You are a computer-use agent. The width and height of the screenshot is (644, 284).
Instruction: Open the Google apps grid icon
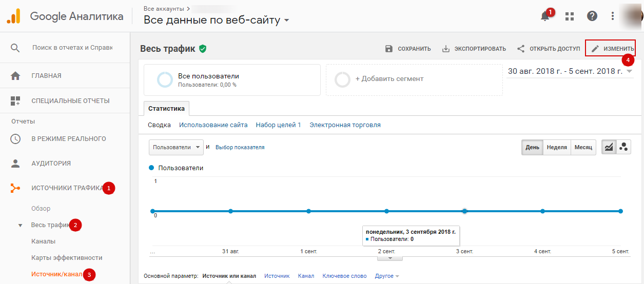(x=569, y=16)
